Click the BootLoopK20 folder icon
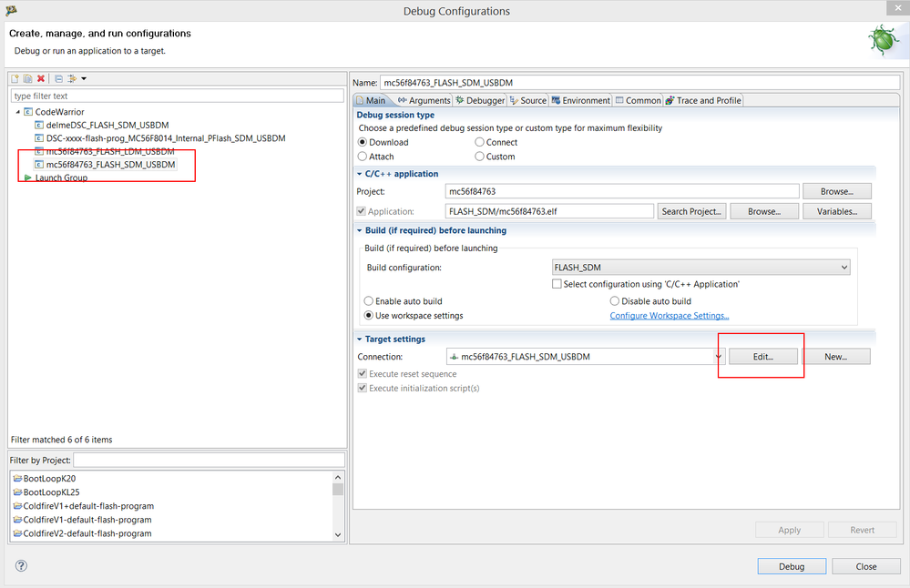Image resolution: width=910 pixels, height=588 pixels. tap(17, 479)
